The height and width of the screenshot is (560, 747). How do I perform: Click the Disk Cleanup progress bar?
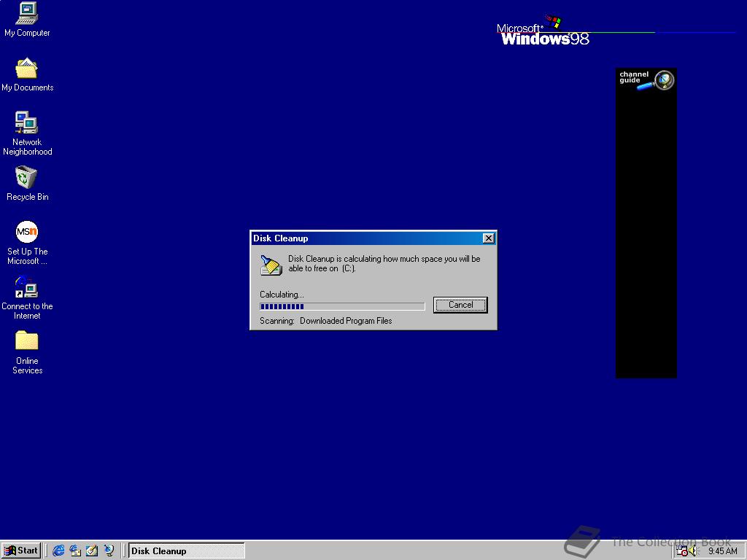pos(342,307)
